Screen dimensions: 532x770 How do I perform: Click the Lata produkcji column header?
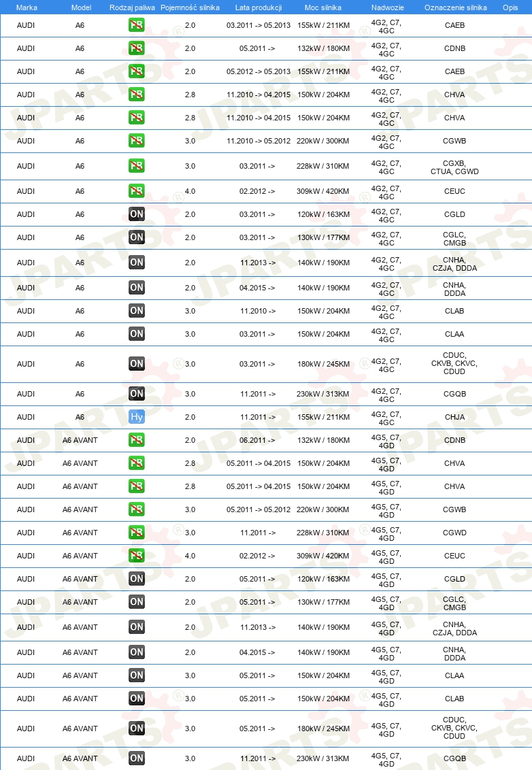click(x=259, y=7)
